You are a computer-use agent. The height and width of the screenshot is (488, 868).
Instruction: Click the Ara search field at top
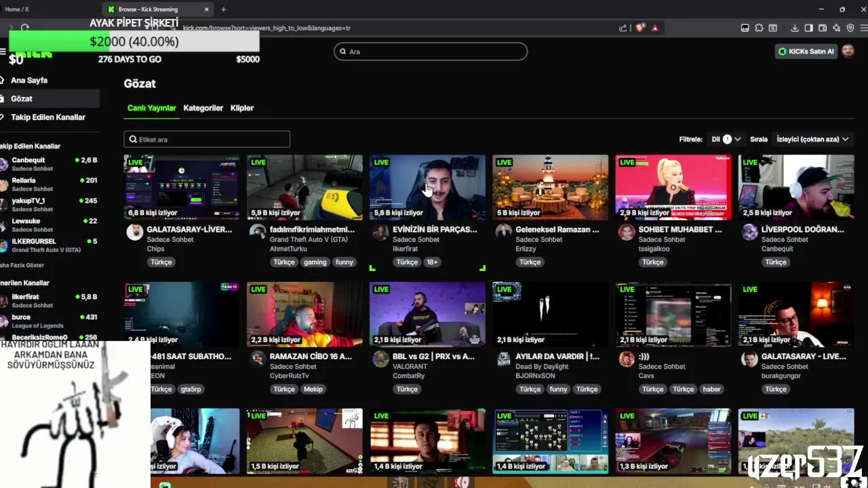[x=431, y=52]
